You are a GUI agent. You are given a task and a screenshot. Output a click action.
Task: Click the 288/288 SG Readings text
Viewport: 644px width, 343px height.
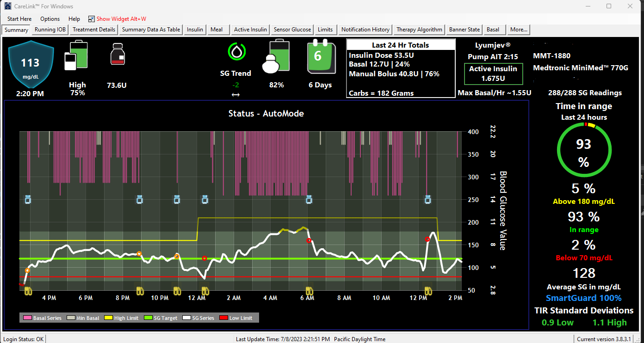click(x=585, y=93)
